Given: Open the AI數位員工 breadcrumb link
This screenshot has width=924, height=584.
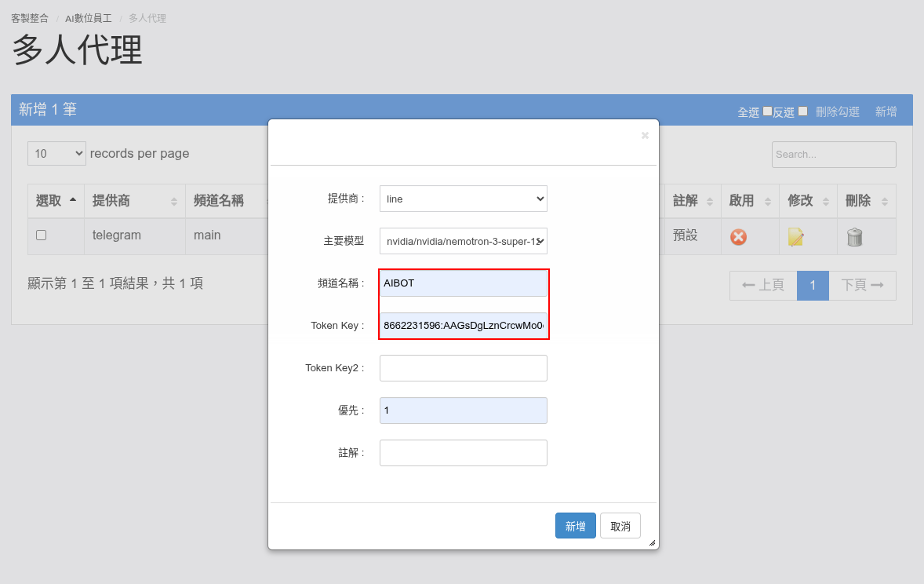Looking at the screenshot, I should coord(89,18).
